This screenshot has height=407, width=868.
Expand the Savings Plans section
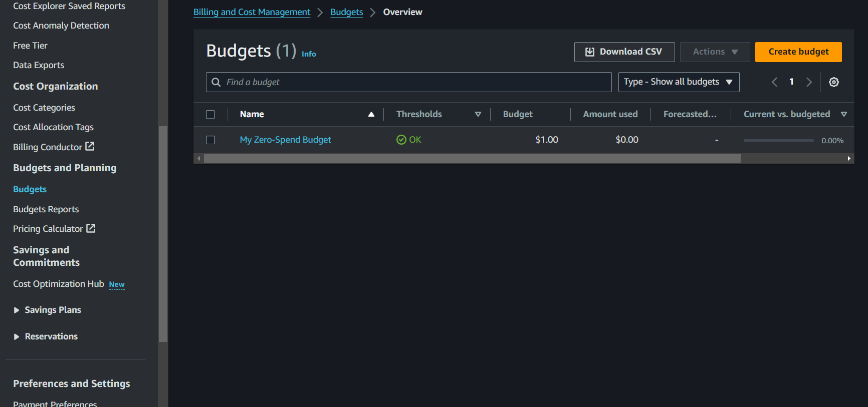pos(17,310)
